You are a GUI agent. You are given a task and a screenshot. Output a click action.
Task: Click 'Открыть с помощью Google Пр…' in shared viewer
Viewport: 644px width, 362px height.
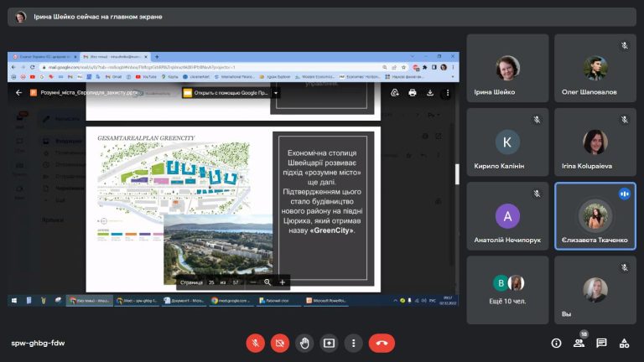(226, 93)
